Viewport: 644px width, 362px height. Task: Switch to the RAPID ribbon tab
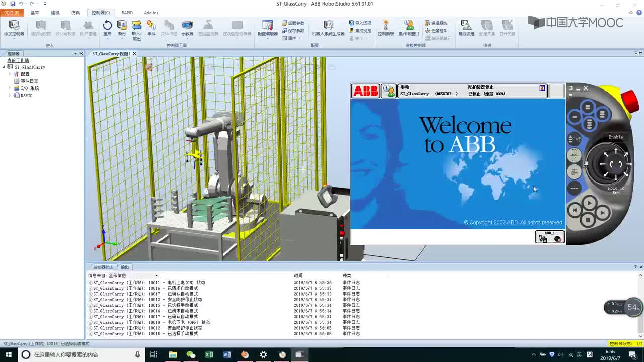click(x=127, y=12)
